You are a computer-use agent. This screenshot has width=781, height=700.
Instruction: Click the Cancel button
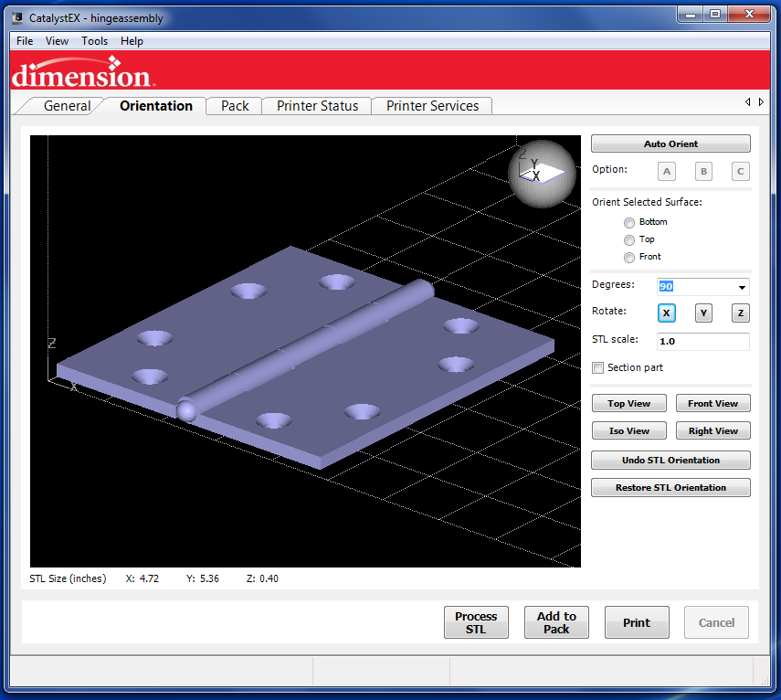[716, 622]
